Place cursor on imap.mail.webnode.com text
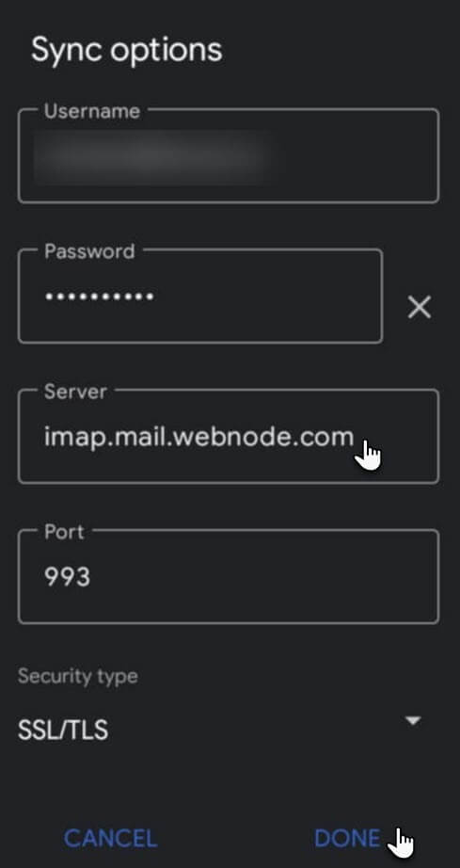 [198, 438]
